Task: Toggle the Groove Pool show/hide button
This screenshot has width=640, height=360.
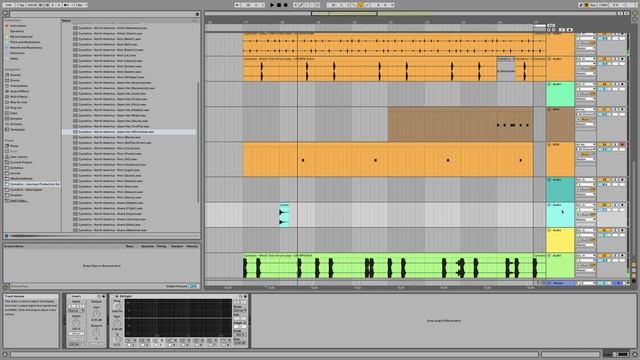Action: (x=6, y=287)
